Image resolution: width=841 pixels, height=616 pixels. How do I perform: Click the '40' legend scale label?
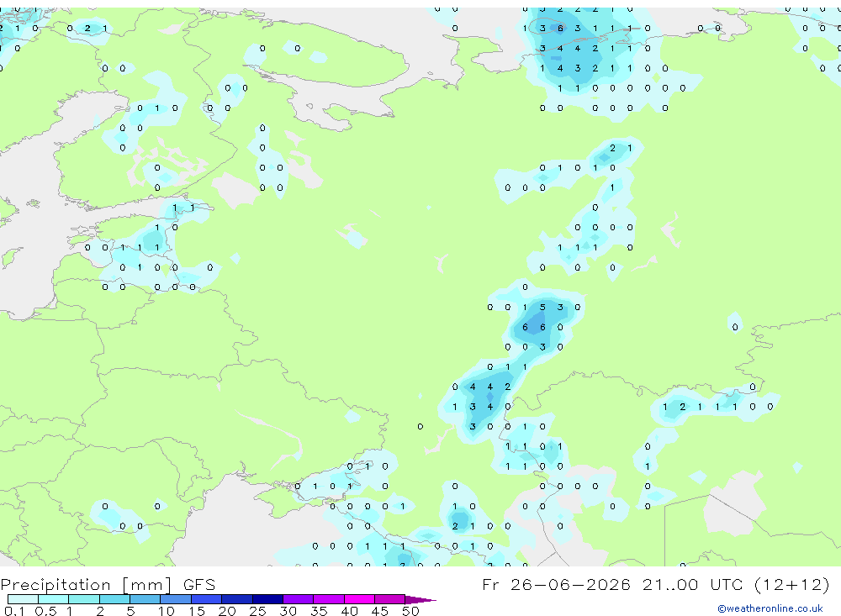(x=349, y=611)
